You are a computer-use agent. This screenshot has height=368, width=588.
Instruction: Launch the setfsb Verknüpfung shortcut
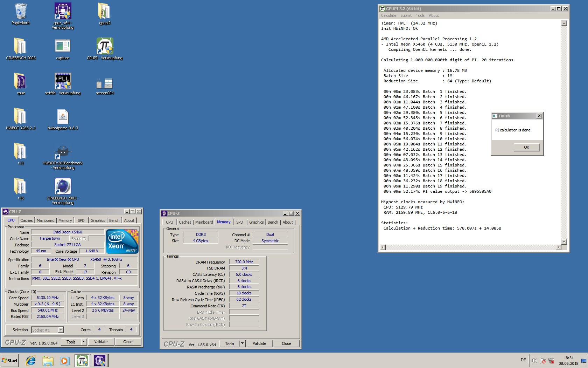point(63,84)
